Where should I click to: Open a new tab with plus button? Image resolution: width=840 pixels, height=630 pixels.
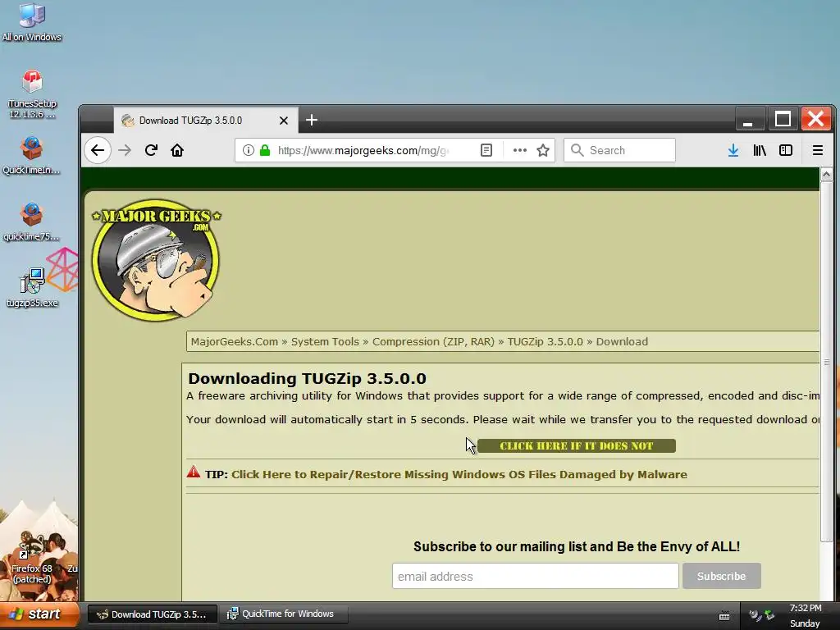[x=312, y=120]
